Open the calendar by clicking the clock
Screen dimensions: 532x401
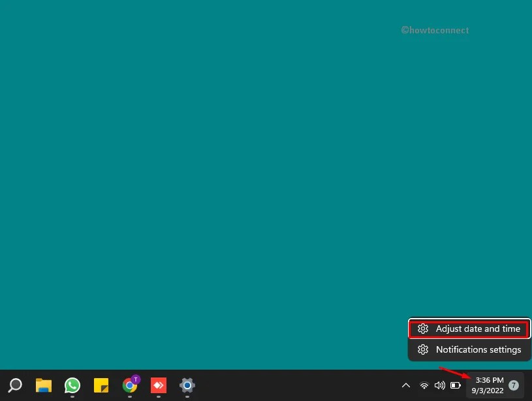(488, 380)
